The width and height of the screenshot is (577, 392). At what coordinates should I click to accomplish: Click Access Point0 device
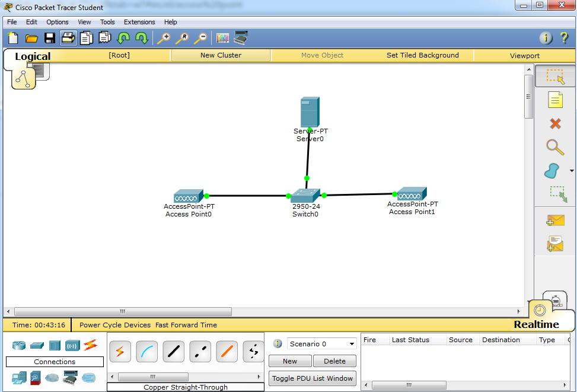pos(189,196)
